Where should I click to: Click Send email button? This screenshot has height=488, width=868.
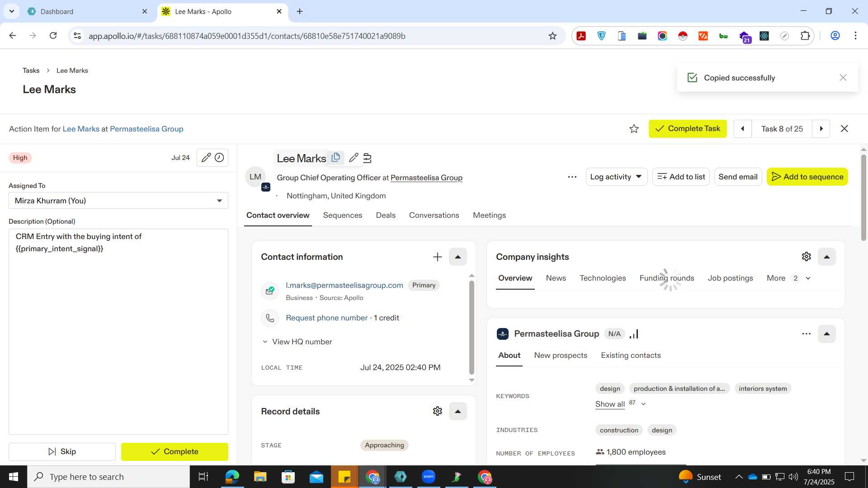[738, 177]
